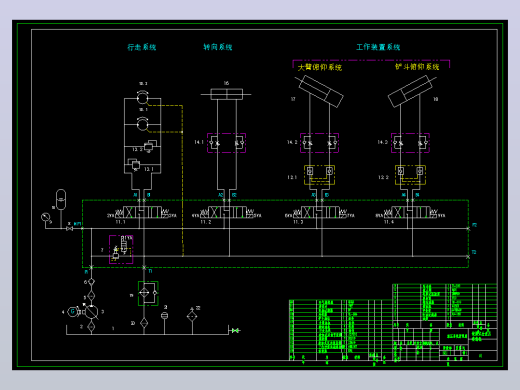Select directional valve 11.4

coord(411,212)
